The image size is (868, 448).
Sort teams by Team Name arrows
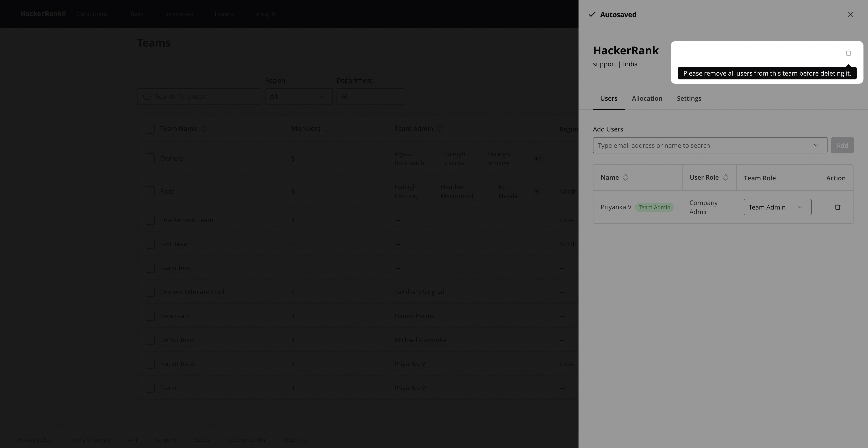203,129
